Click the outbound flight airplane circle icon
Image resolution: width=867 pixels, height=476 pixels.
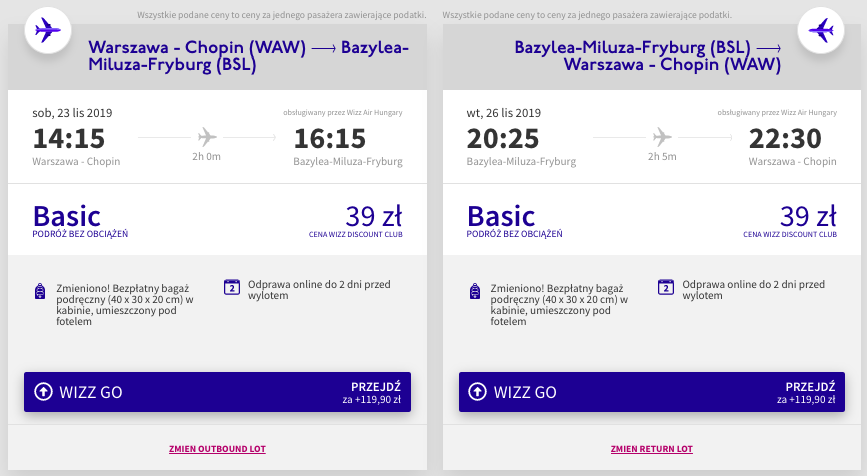(x=48, y=30)
